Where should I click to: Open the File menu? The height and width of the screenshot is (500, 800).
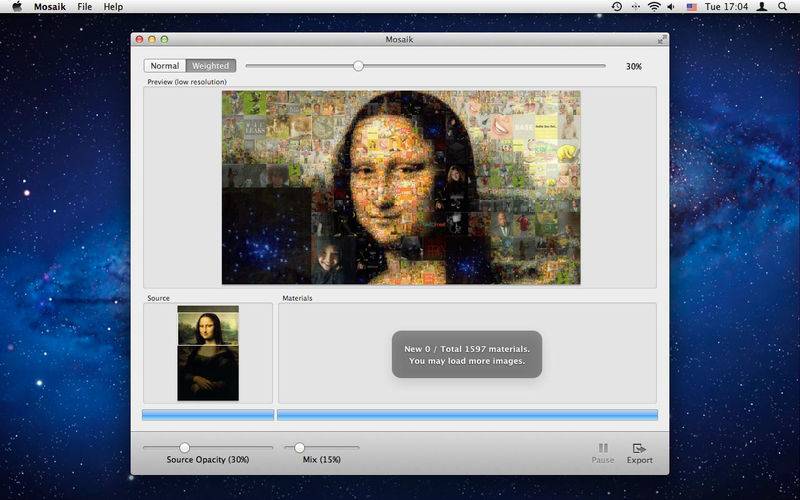(84, 7)
